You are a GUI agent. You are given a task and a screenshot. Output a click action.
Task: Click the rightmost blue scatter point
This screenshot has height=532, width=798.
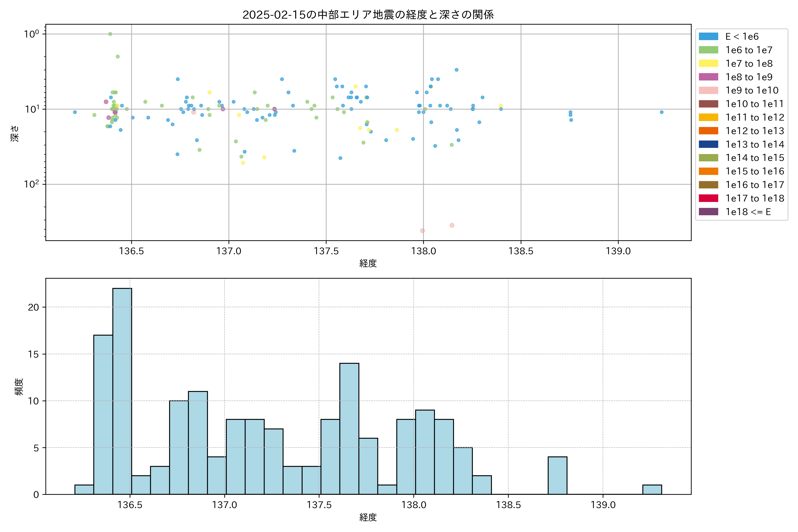(661, 112)
